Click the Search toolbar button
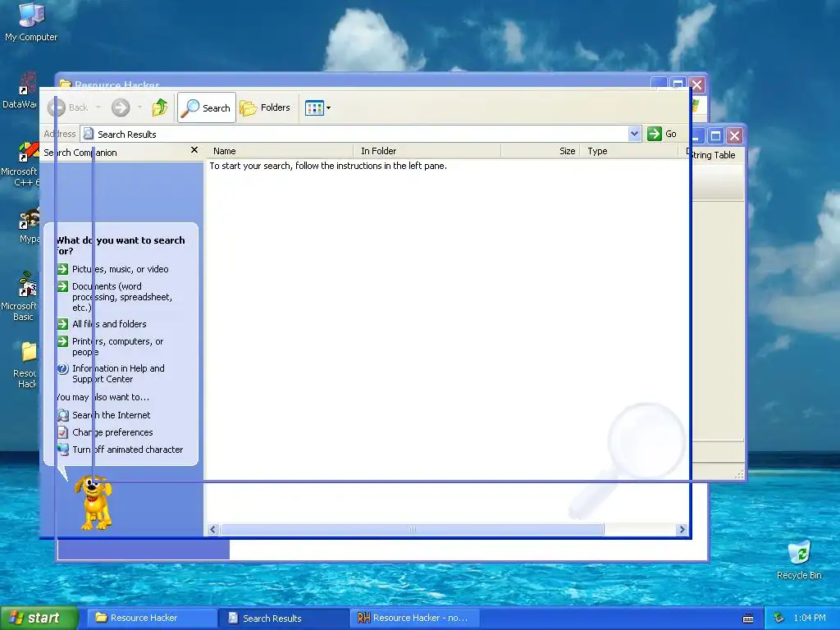This screenshot has width=840, height=630. [x=206, y=107]
